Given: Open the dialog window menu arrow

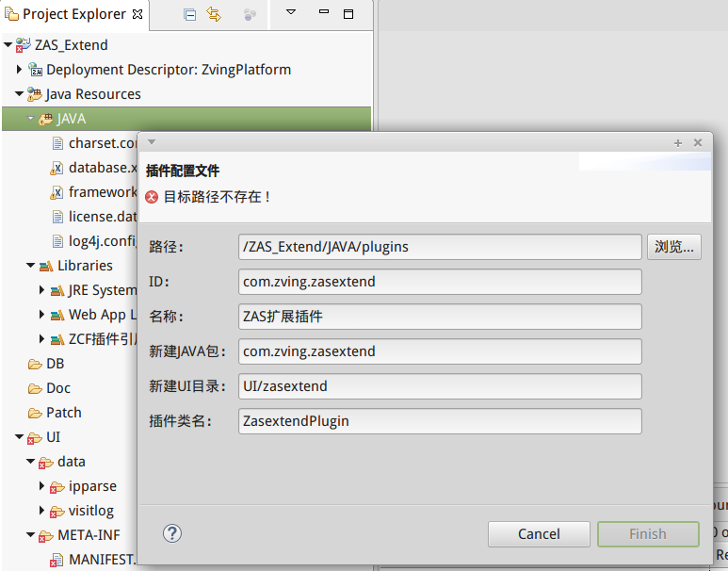Looking at the screenshot, I should 152,142.
